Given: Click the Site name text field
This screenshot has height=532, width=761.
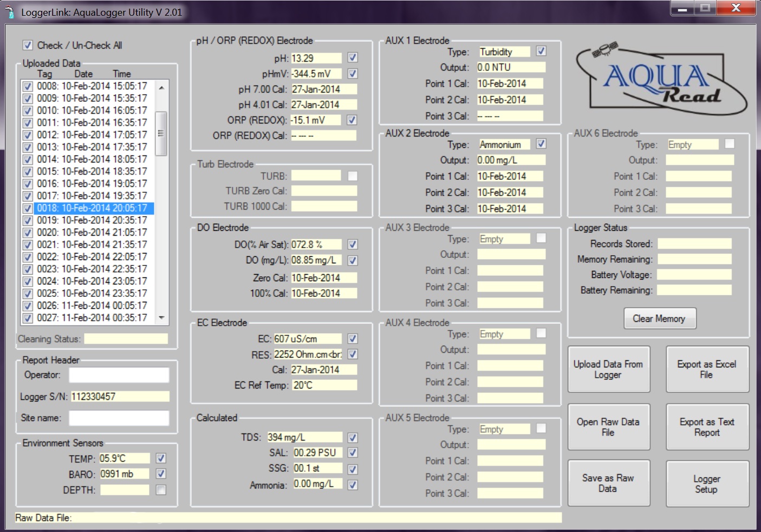Looking at the screenshot, I should pyautogui.click(x=119, y=418).
